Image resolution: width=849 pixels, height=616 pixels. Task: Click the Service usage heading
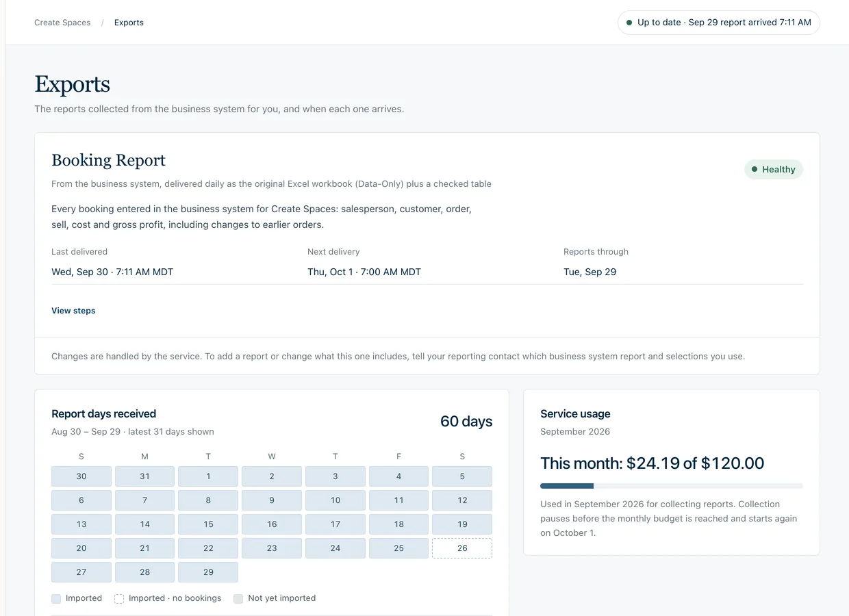pyautogui.click(x=575, y=414)
